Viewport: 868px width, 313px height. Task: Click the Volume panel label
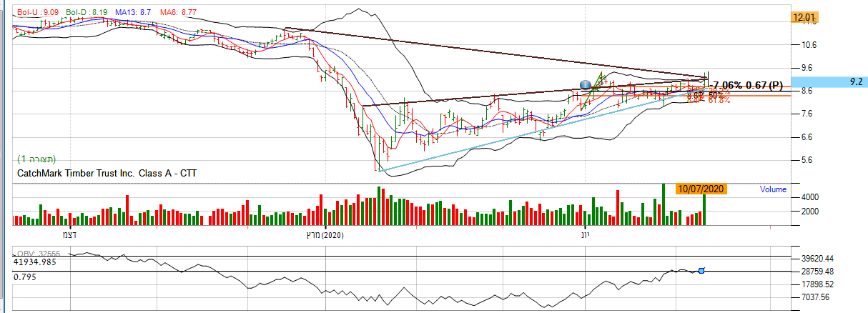click(772, 189)
